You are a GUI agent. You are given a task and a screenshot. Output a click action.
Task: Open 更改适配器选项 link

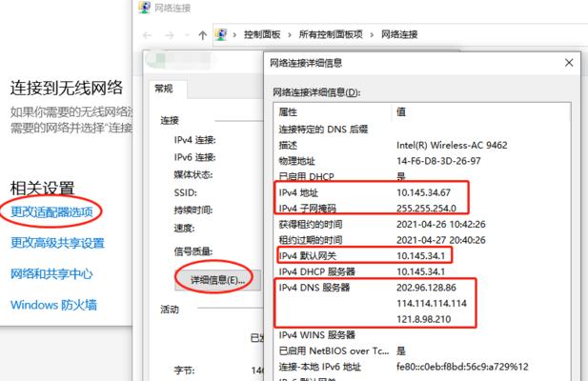[51, 212]
